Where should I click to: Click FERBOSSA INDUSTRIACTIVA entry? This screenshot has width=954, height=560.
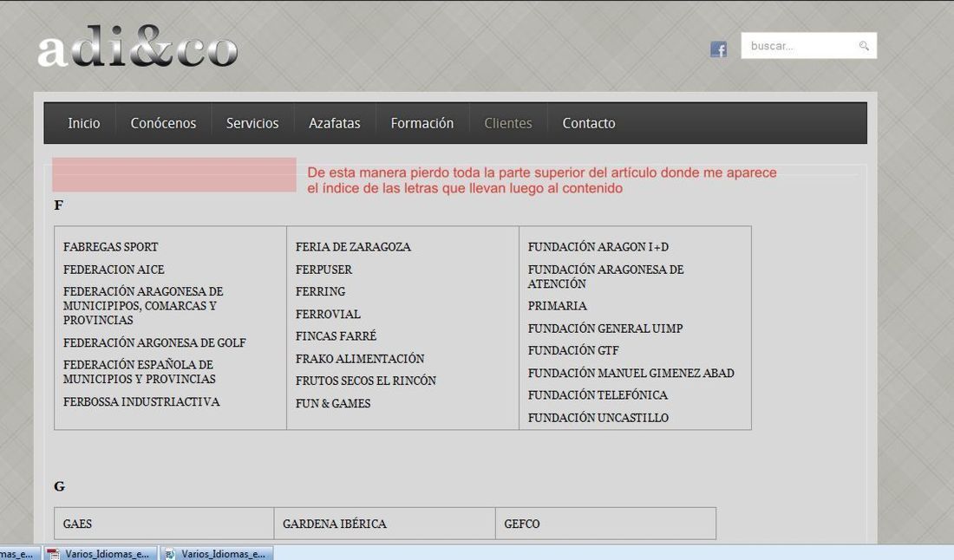coord(141,401)
